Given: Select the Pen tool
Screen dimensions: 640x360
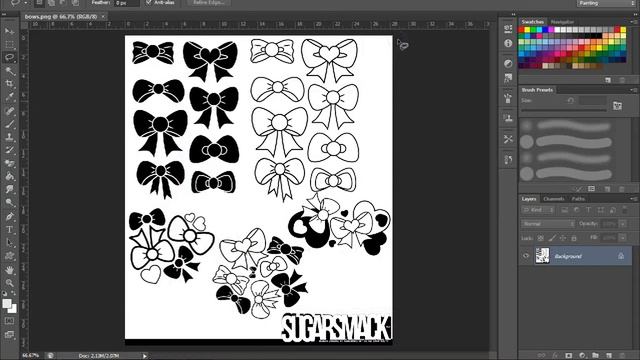Looking at the screenshot, I should click(9, 216).
